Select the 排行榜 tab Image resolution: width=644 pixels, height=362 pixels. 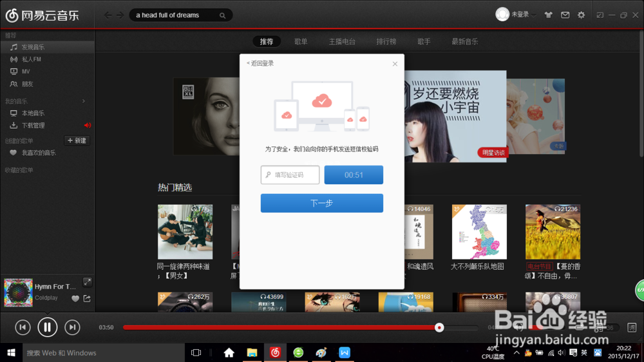(386, 41)
